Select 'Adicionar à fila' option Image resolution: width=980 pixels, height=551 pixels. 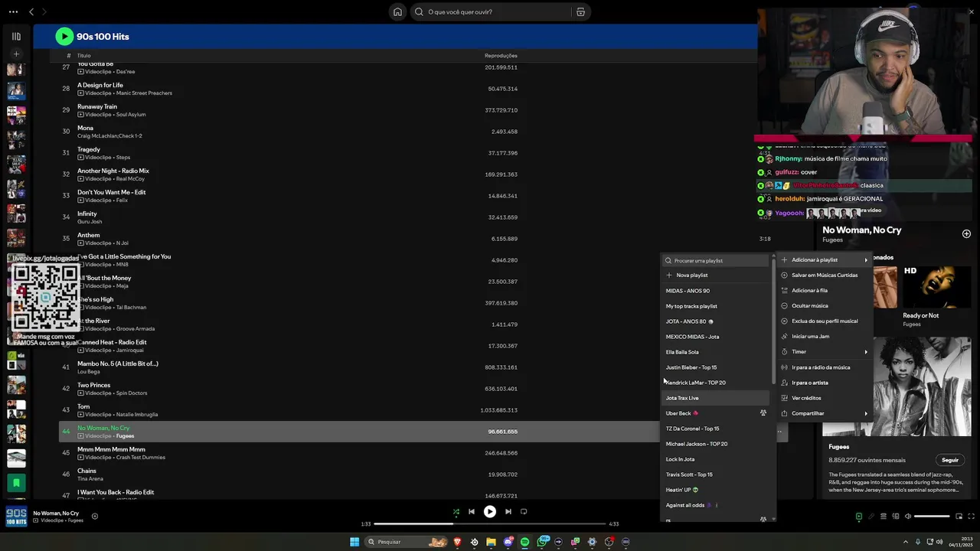tap(825, 291)
